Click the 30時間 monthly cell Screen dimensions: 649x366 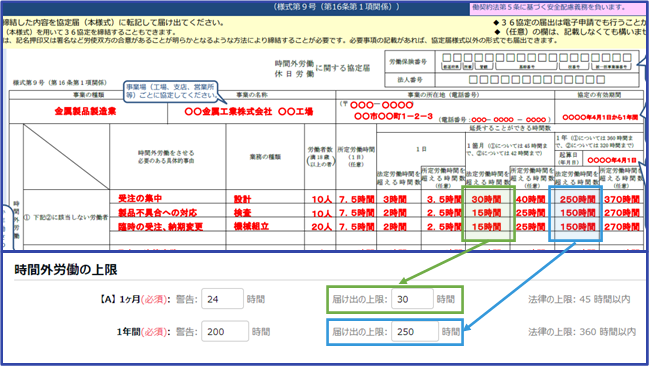click(x=486, y=199)
